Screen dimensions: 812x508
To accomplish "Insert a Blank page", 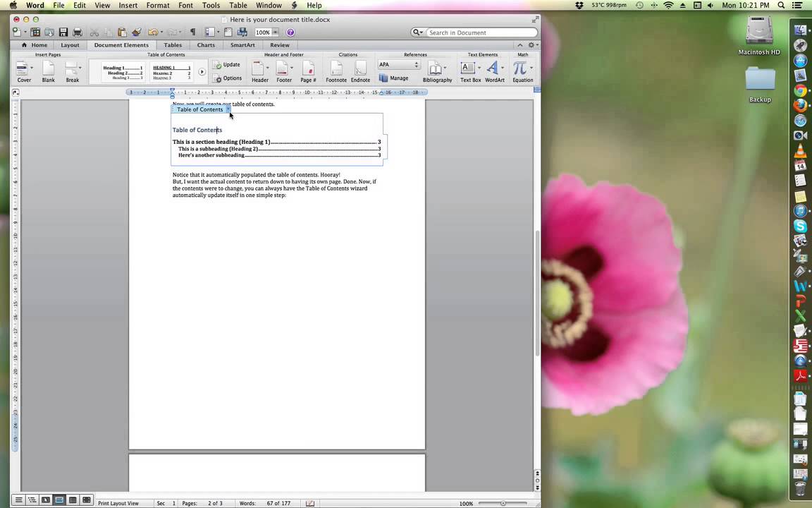I will click(x=48, y=71).
